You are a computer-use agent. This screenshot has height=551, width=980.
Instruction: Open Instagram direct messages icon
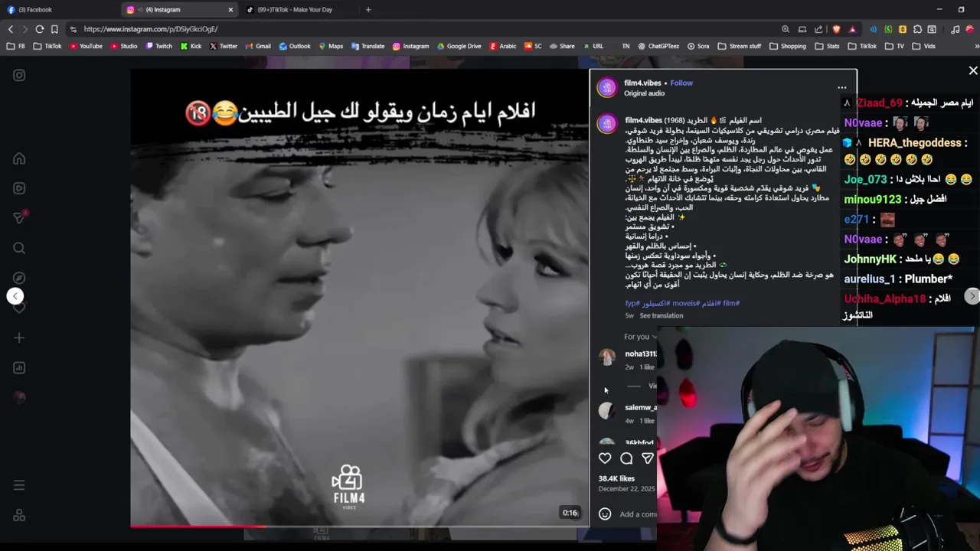19,218
